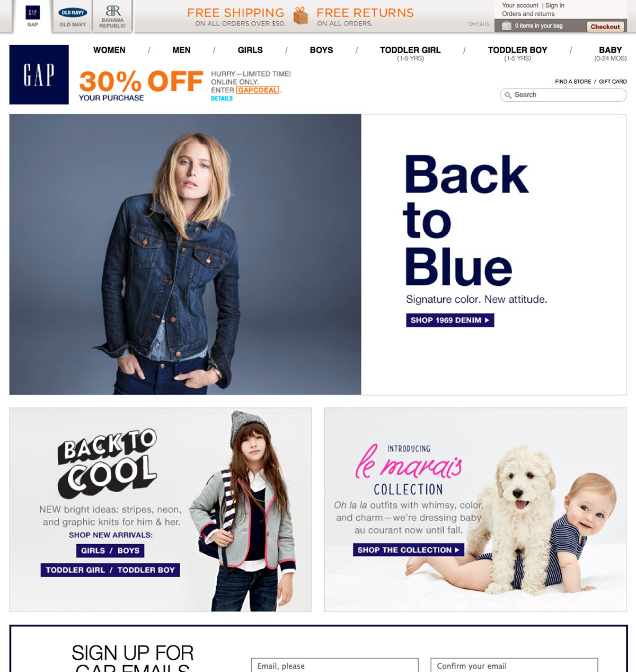The width and height of the screenshot is (636, 672).
Task: Open the Women menu
Action: coord(109,50)
